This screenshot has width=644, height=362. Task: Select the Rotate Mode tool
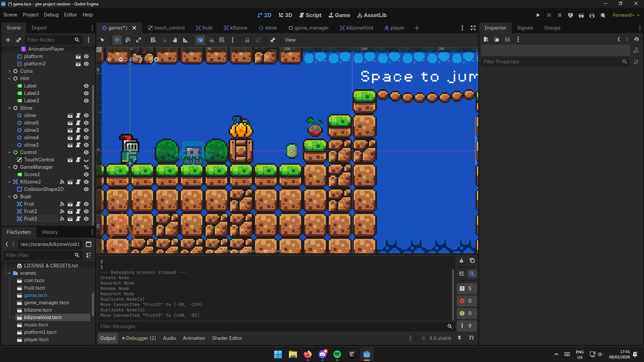click(128, 40)
